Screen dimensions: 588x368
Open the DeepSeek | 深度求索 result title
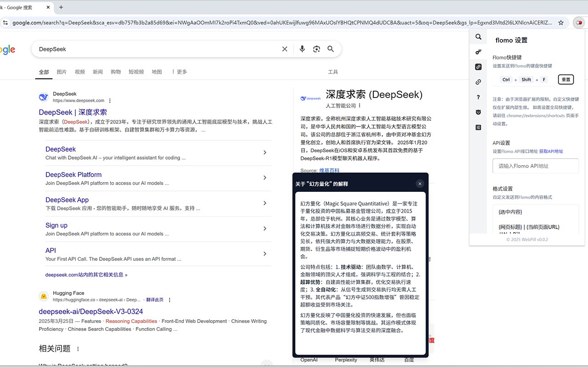pyautogui.click(x=73, y=112)
